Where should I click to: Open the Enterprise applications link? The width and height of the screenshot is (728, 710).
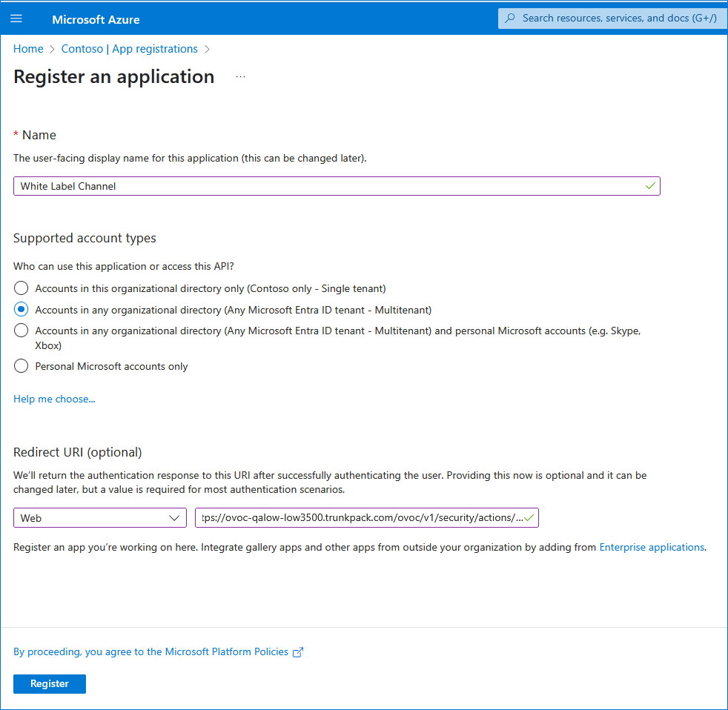point(652,547)
